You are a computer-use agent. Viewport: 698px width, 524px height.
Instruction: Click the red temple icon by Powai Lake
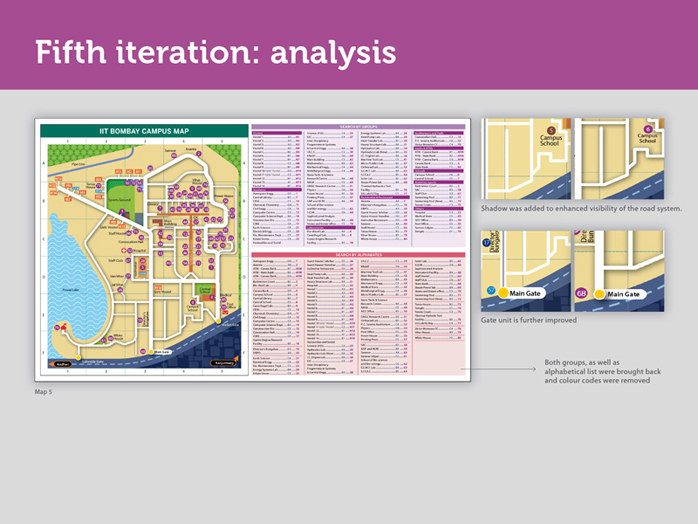[x=64, y=326]
